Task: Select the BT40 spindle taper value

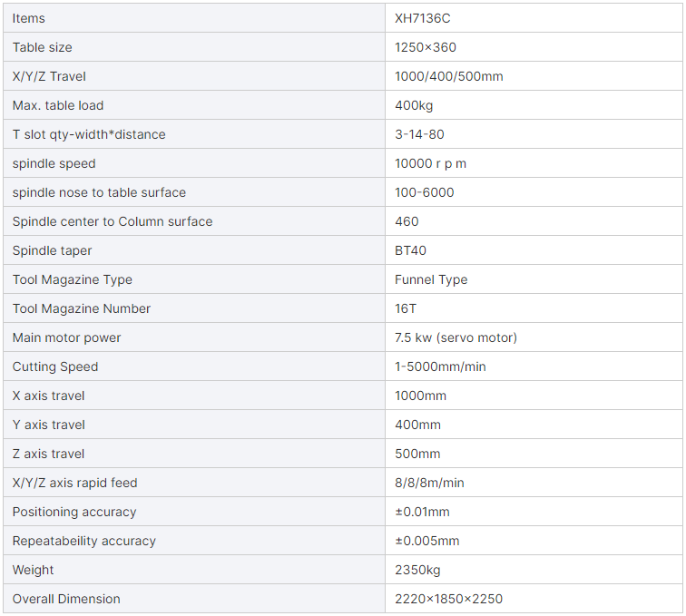Action: tap(410, 250)
